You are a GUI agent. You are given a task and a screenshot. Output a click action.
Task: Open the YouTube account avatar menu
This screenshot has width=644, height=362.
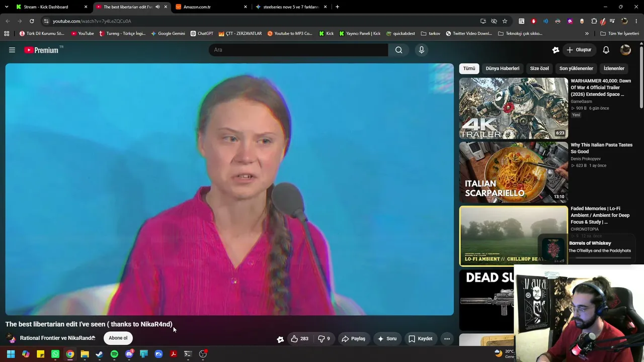coord(625,50)
